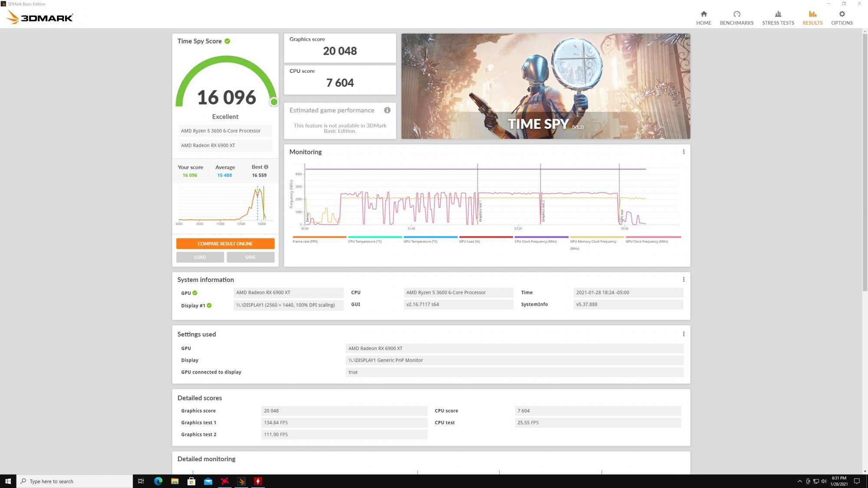The width and height of the screenshot is (868, 488).
Task: Click the Graphics test 2 value 111.90 FPS
Action: (344, 434)
